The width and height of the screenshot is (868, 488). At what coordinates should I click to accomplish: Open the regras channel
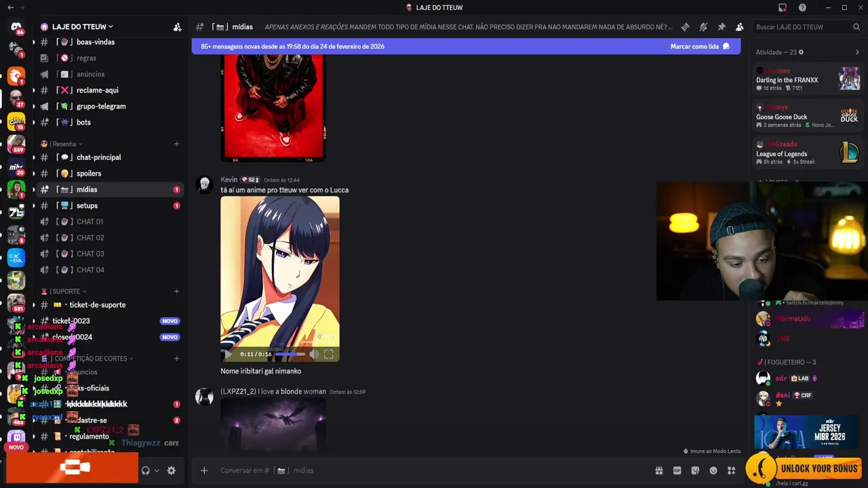(111, 58)
